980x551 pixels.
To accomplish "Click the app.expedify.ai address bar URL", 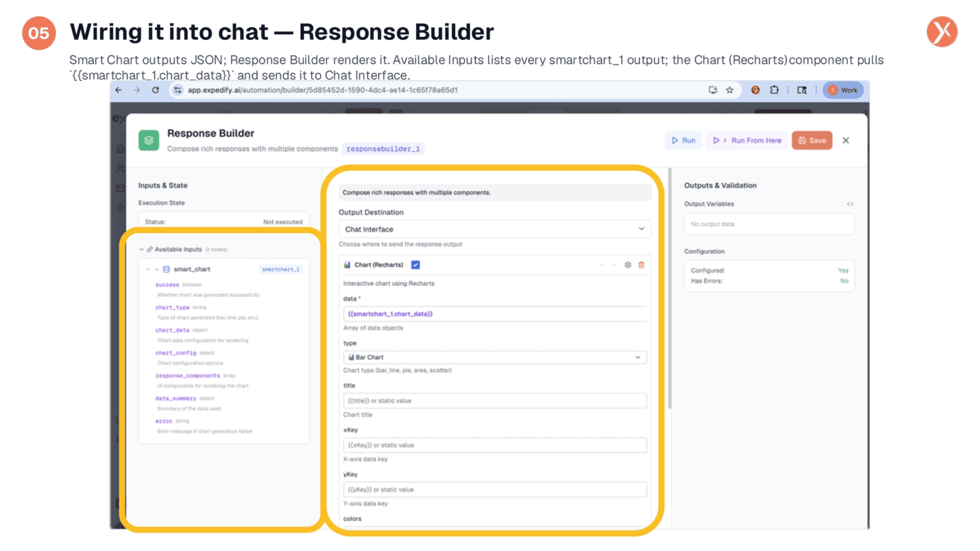I will [x=322, y=90].
